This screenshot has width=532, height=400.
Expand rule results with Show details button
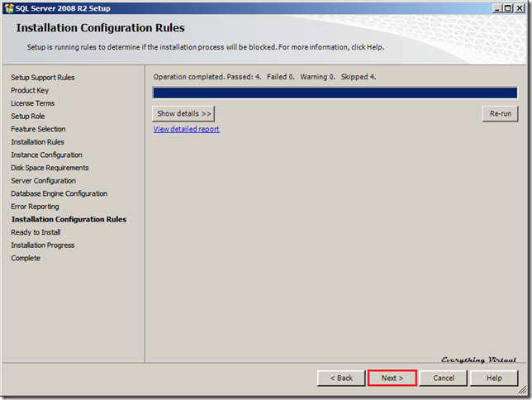click(183, 113)
